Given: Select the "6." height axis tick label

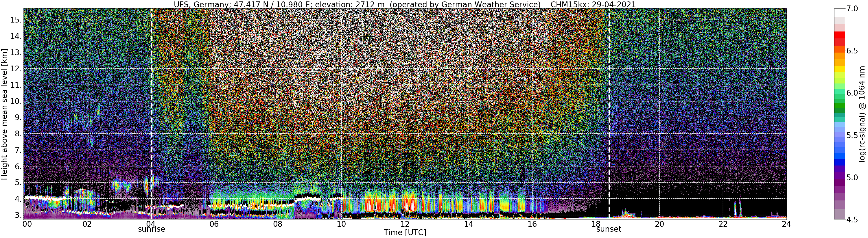Looking at the screenshot, I should (18, 167).
